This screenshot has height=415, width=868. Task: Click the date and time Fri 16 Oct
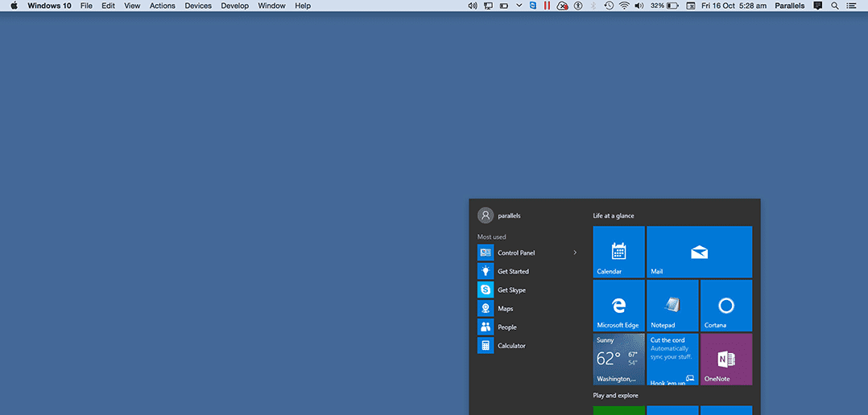734,6
